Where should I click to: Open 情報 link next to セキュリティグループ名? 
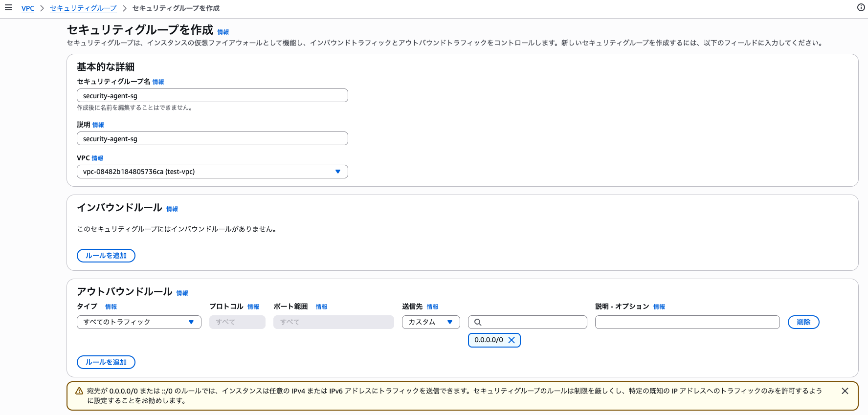click(158, 82)
